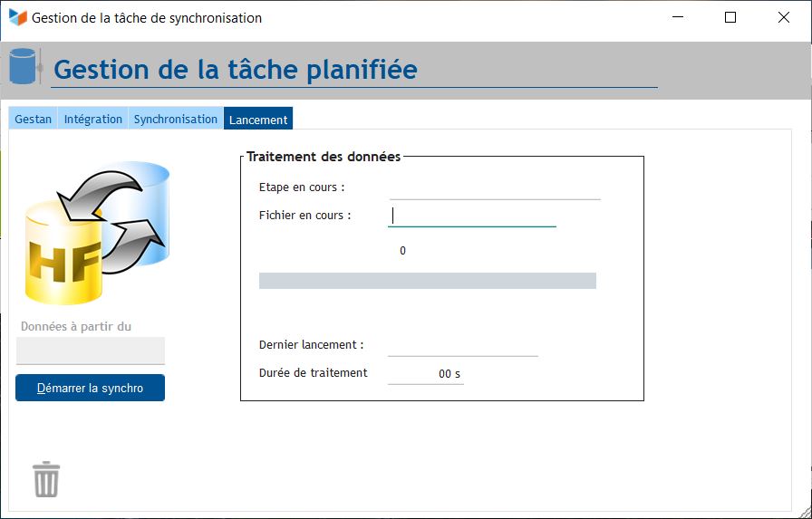The image size is (812, 519).
Task: Click into the Fichier en cours field
Action: tap(471, 216)
